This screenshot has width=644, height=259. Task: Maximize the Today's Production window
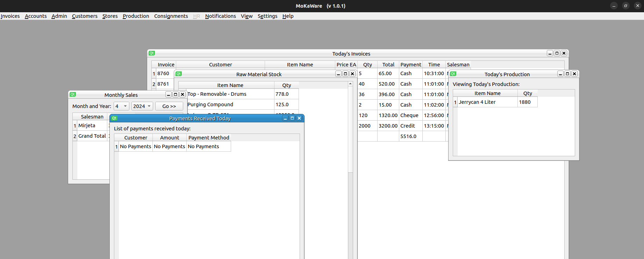(567, 74)
